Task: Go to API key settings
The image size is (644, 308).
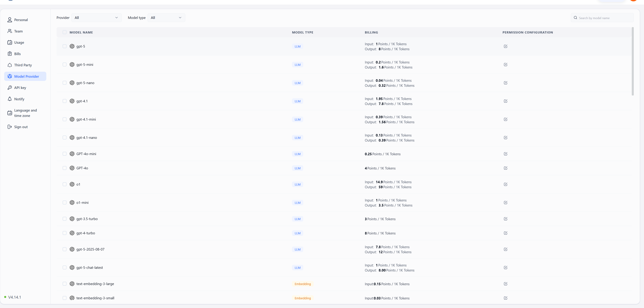Action: (20, 88)
